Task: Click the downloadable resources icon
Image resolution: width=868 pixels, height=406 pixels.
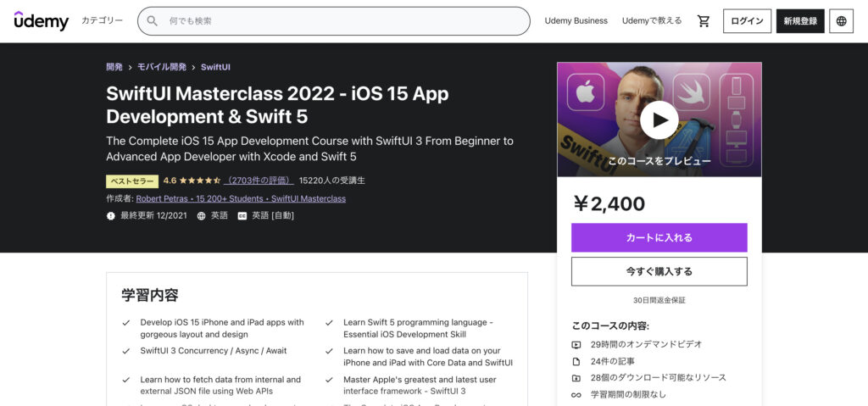Action: click(x=576, y=378)
